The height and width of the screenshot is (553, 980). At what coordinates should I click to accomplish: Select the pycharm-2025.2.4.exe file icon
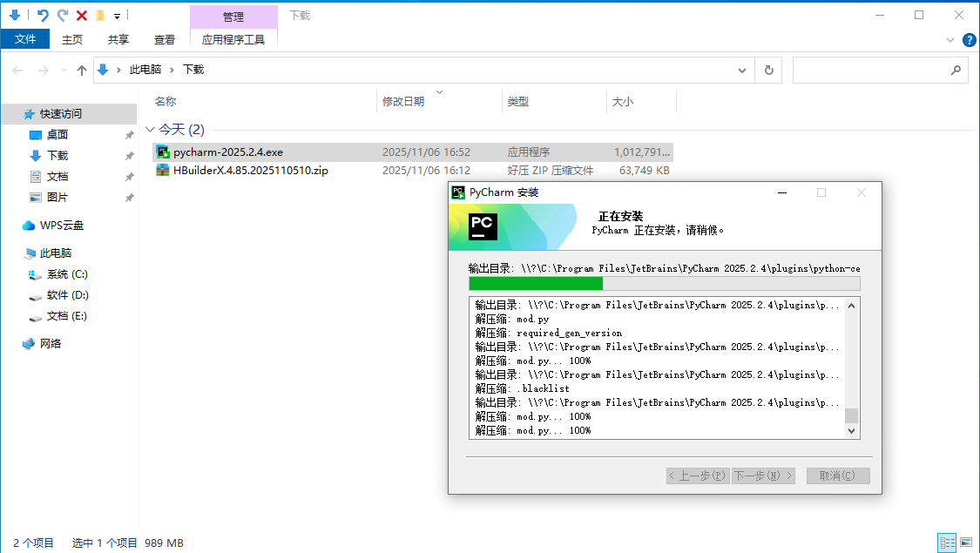163,152
